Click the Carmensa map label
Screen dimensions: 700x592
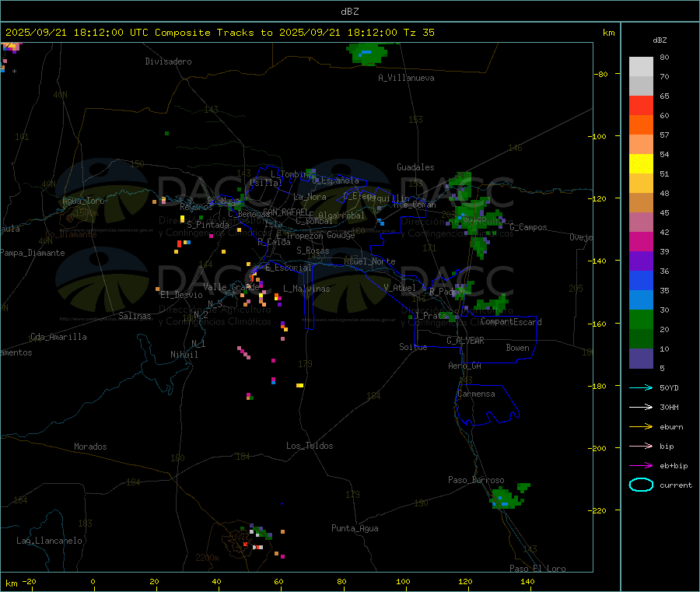pyautogui.click(x=476, y=394)
